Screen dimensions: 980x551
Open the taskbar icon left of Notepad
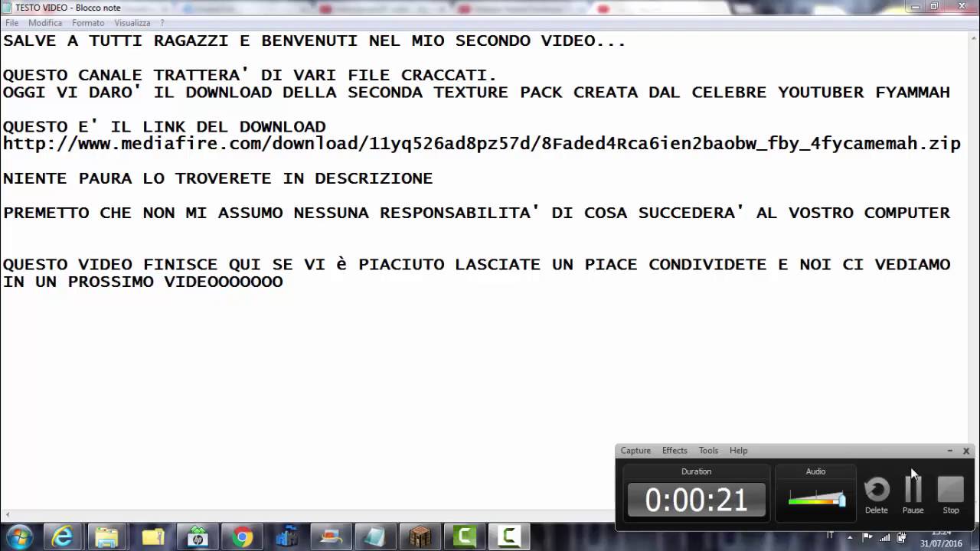(x=331, y=537)
